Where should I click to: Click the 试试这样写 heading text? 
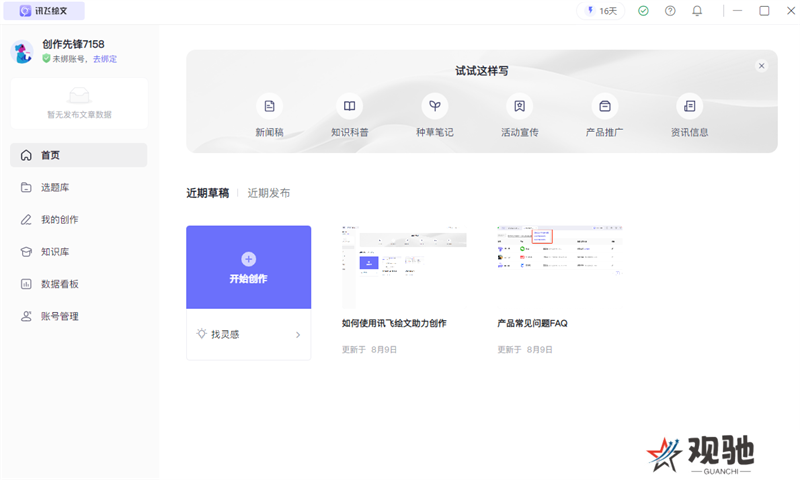(x=482, y=71)
